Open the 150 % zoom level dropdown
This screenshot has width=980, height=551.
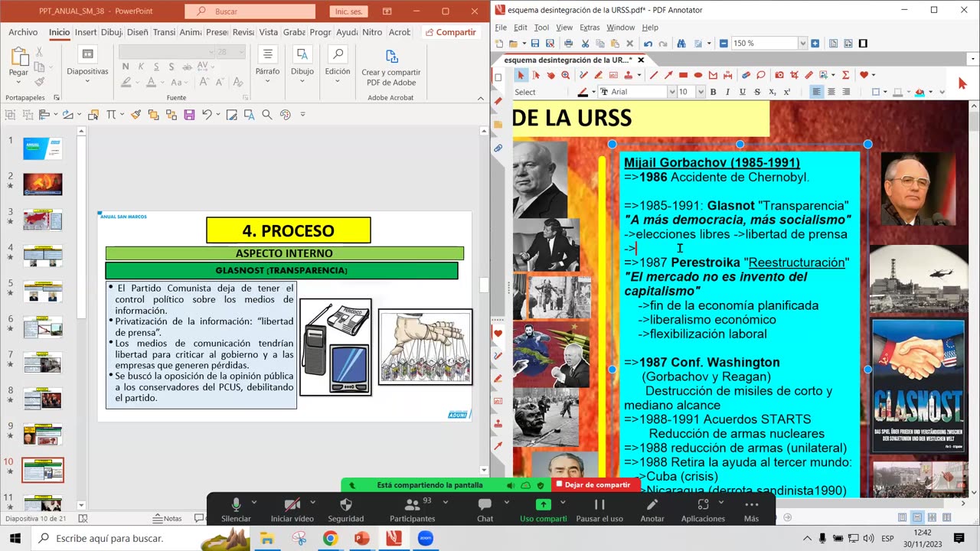(x=803, y=44)
